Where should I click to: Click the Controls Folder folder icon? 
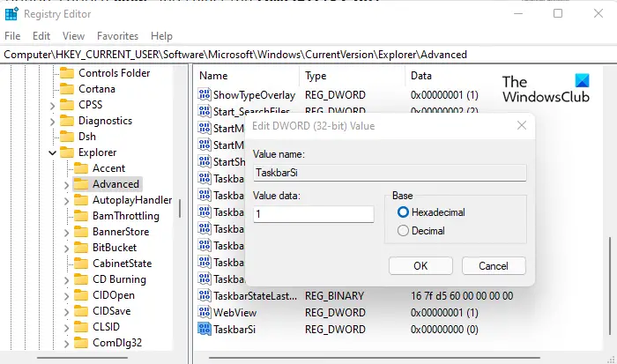click(67, 73)
